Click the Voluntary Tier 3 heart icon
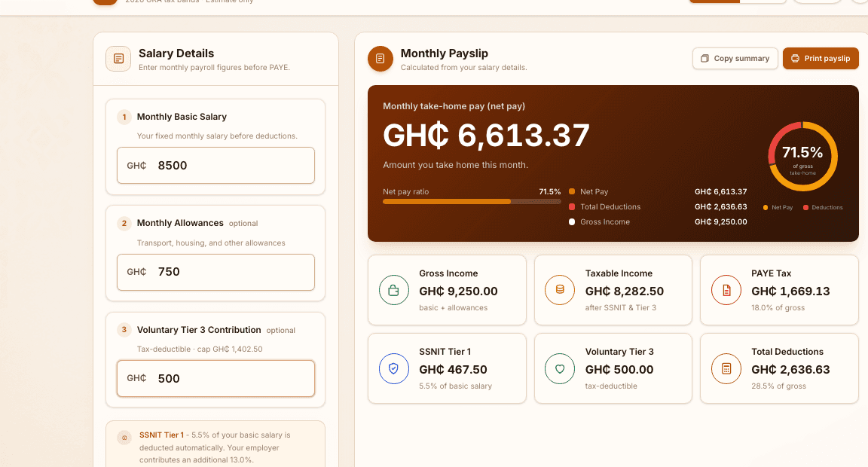868x467 pixels. [560, 368]
